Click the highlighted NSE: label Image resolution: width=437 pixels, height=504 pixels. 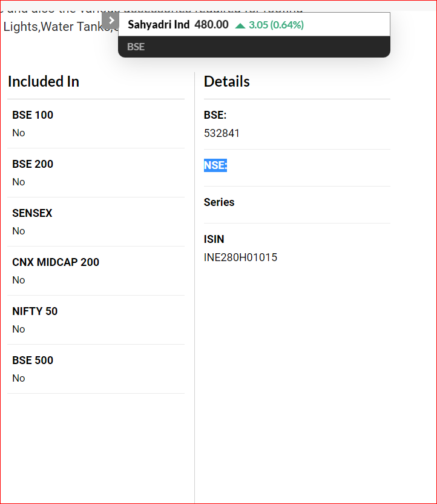tap(215, 165)
